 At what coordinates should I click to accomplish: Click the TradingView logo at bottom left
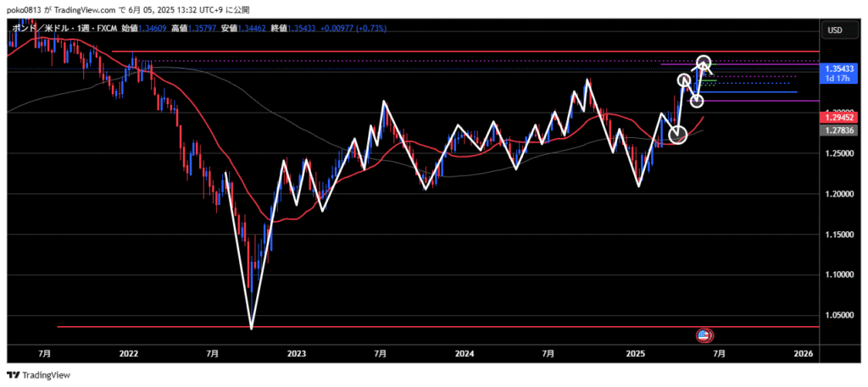[39, 375]
